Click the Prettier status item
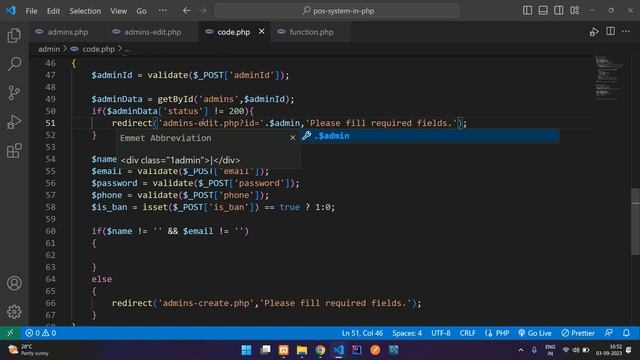640x360 pixels. tap(578, 333)
